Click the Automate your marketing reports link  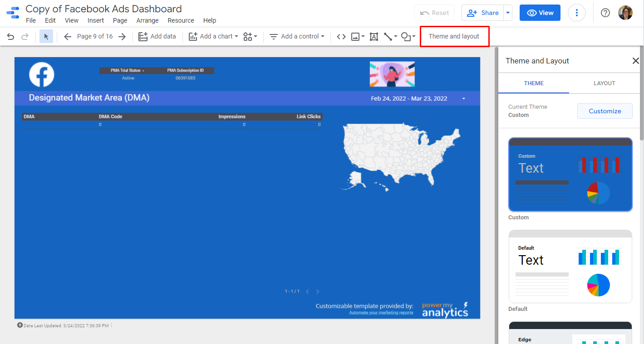[x=381, y=313]
